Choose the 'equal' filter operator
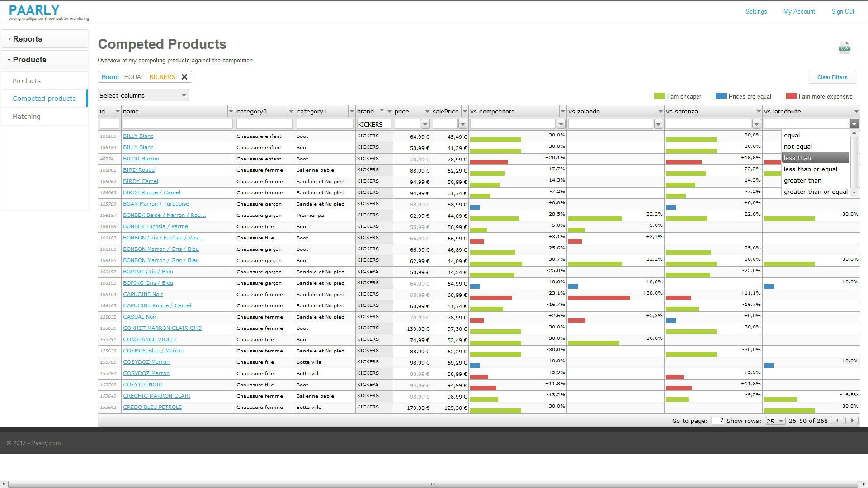 tap(816, 135)
